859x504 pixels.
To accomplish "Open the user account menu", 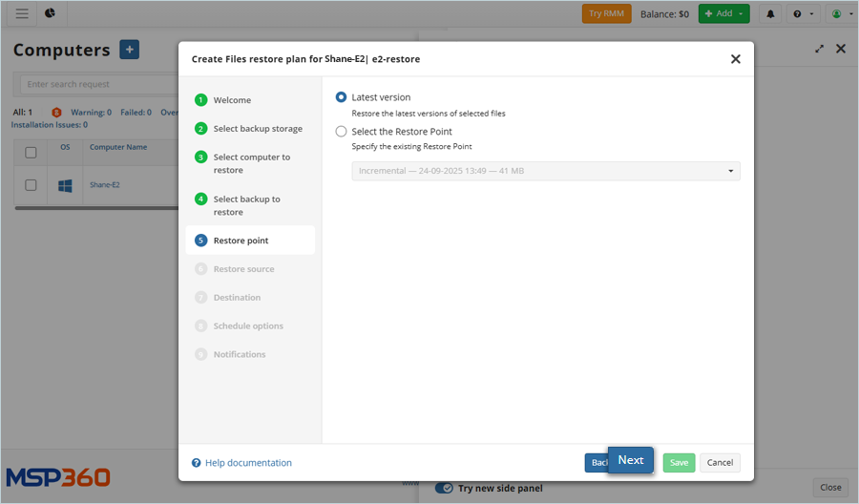I will pos(840,13).
